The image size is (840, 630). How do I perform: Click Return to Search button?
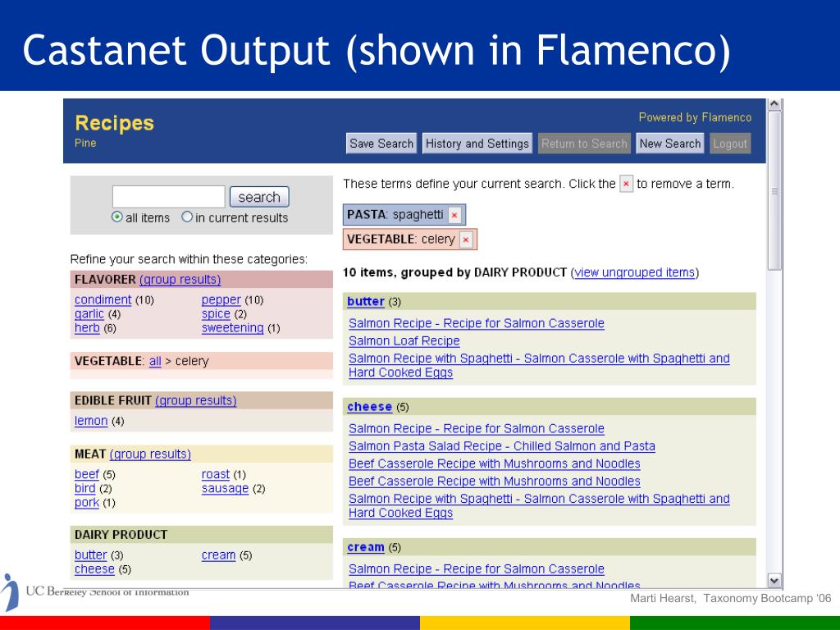pyautogui.click(x=584, y=144)
